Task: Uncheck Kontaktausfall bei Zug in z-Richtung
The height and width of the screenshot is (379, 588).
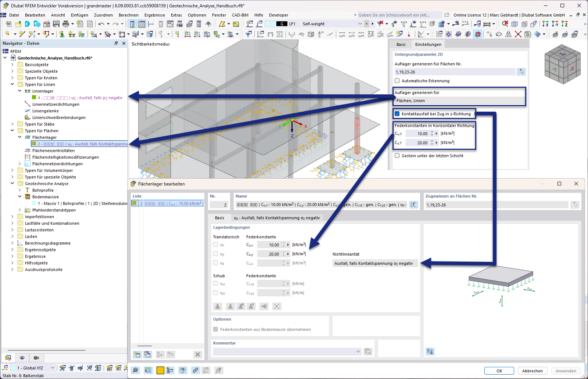Action: pyautogui.click(x=397, y=114)
